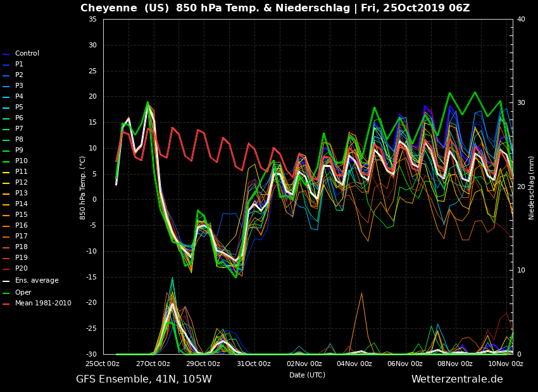The image size is (538, 392).
Task: Click the 06Nov 00z date axis label
Action: point(405,364)
